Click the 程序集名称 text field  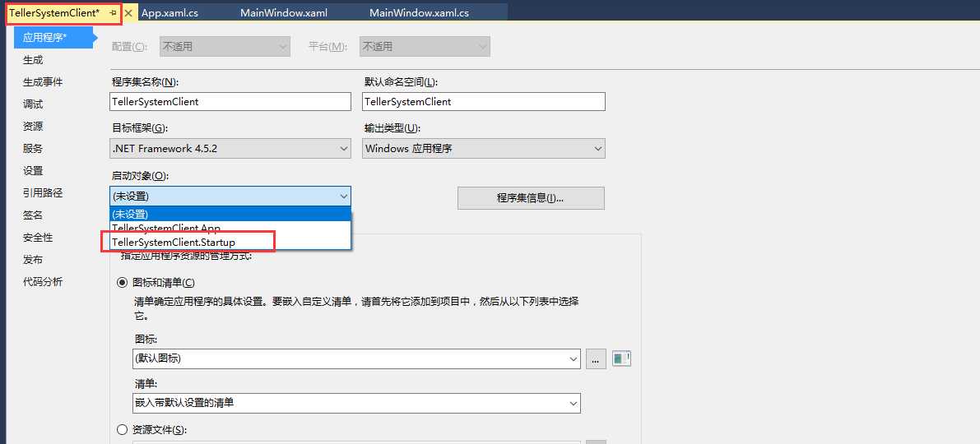[230, 102]
